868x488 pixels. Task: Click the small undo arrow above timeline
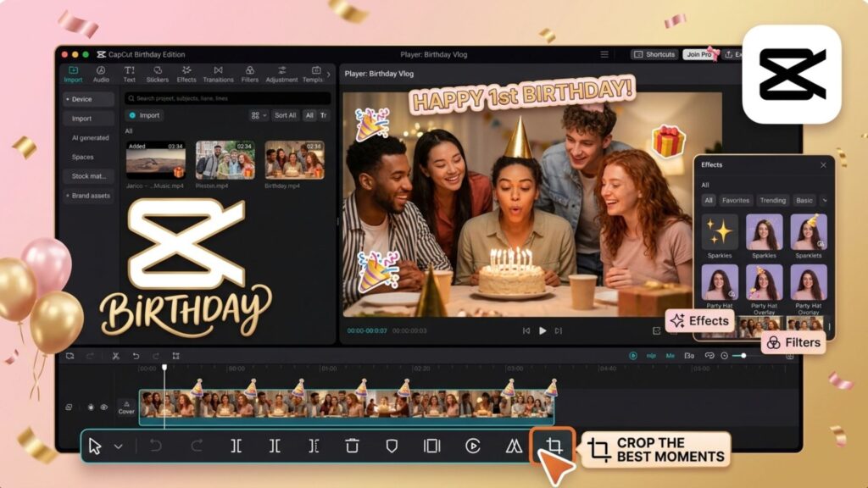point(136,356)
